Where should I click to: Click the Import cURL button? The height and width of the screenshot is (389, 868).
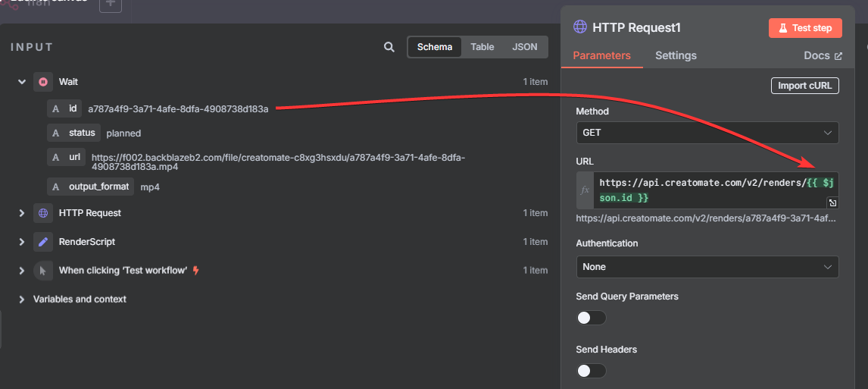pyautogui.click(x=804, y=86)
